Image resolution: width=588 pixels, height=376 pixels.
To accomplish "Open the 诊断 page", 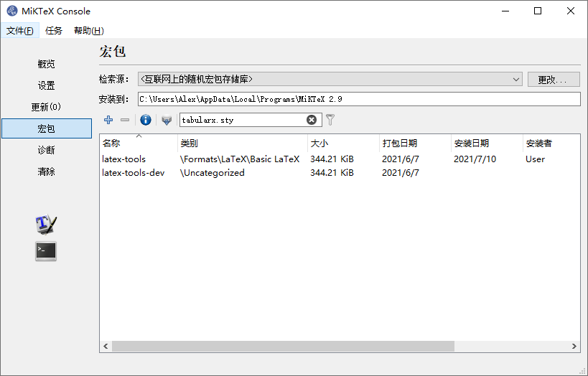I will [x=47, y=150].
